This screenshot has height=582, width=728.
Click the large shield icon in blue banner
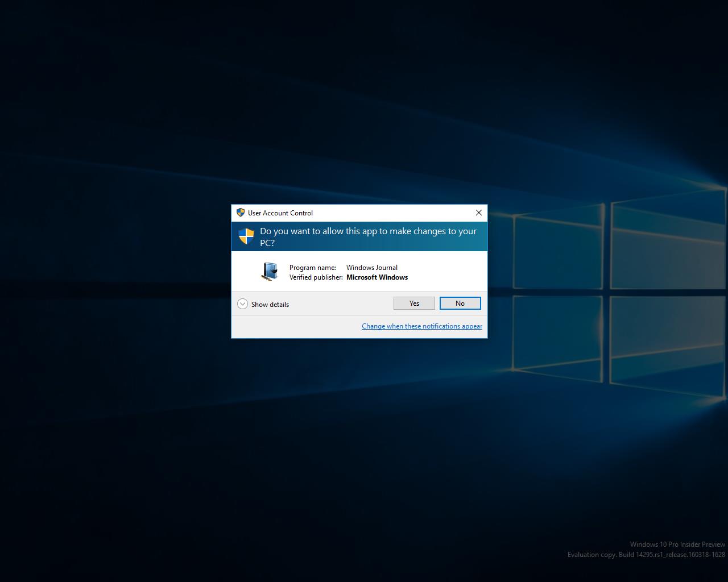tap(246, 236)
